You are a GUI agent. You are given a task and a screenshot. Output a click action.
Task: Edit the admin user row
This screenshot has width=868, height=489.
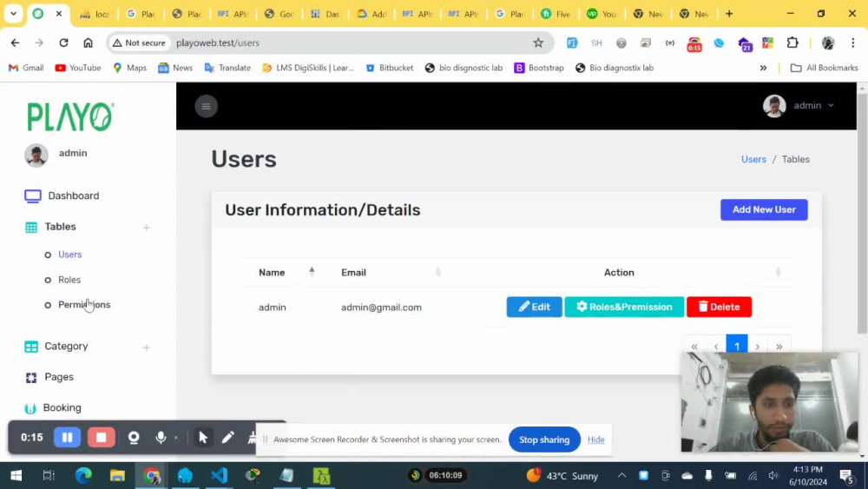click(x=534, y=307)
